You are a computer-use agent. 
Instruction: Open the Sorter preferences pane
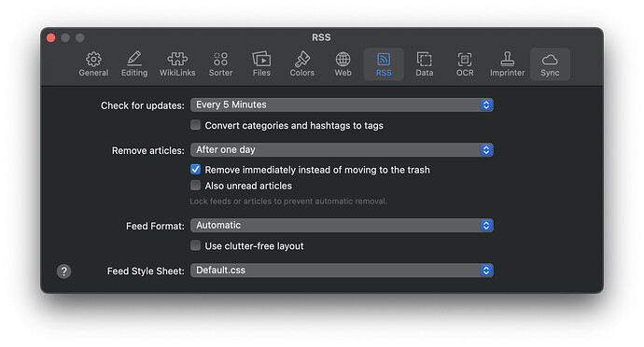tap(220, 64)
